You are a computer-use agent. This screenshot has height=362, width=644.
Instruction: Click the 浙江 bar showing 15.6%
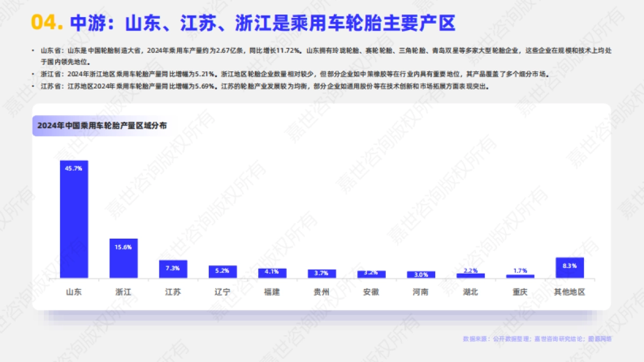(x=123, y=257)
